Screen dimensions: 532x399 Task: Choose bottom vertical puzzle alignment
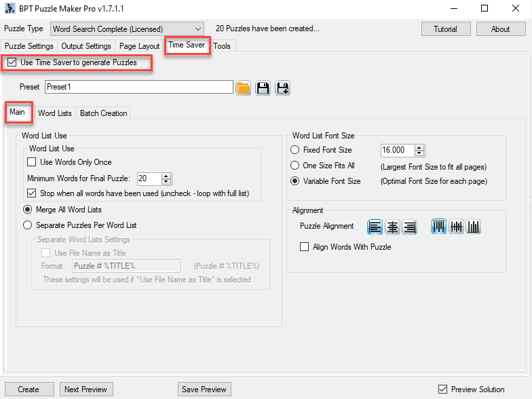coord(474,227)
